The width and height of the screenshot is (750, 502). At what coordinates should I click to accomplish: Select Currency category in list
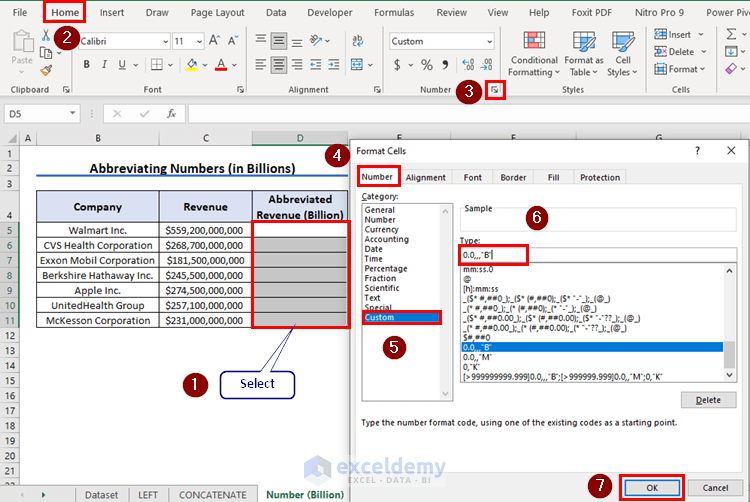(x=381, y=229)
